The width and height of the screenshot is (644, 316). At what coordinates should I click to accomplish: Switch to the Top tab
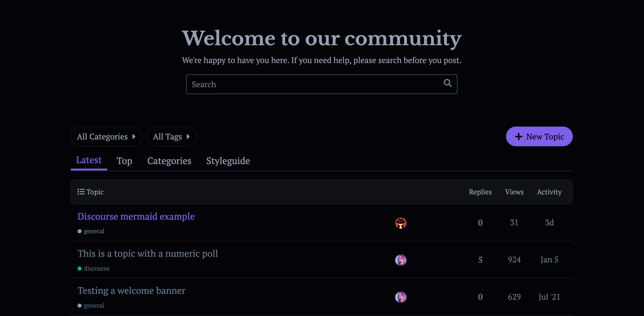pos(124,161)
